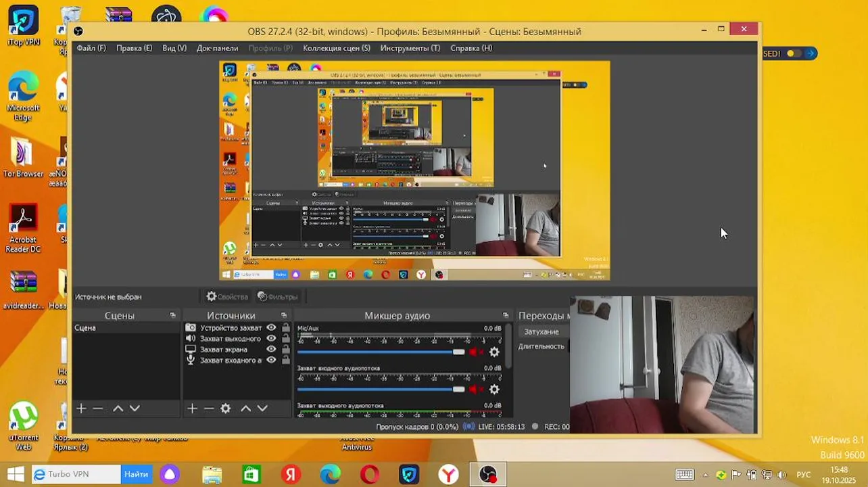Open the Инструменты menu
868x487 pixels.
[410, 48]
